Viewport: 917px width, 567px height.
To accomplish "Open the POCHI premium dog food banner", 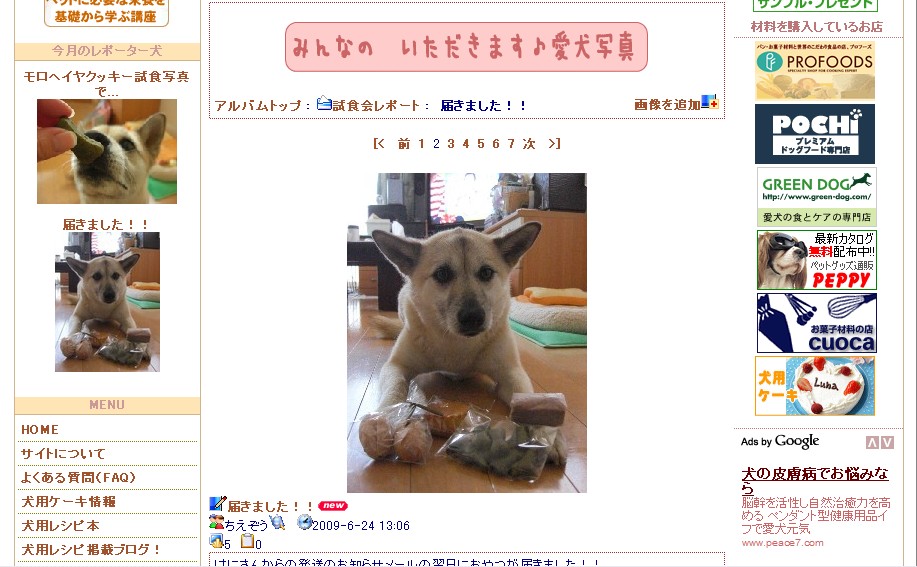I will [x=815, y=134].
